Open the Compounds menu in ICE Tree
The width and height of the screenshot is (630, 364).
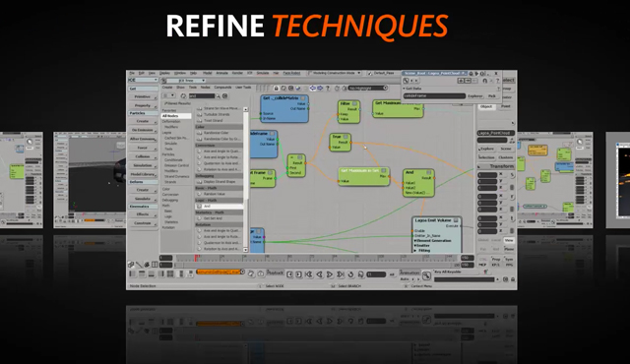pyautogui.click(x=222, y=88)
